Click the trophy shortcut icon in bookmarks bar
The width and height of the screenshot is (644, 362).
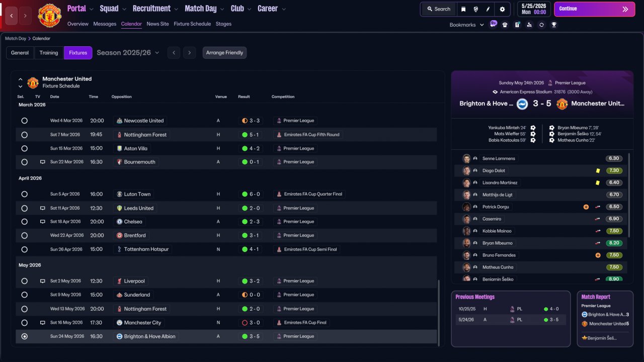tap(554, 25)
